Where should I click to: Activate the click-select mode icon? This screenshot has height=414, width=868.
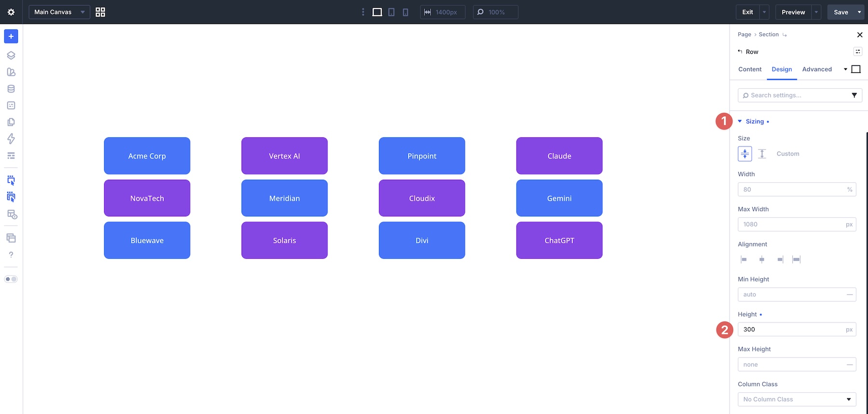(11, 180)
